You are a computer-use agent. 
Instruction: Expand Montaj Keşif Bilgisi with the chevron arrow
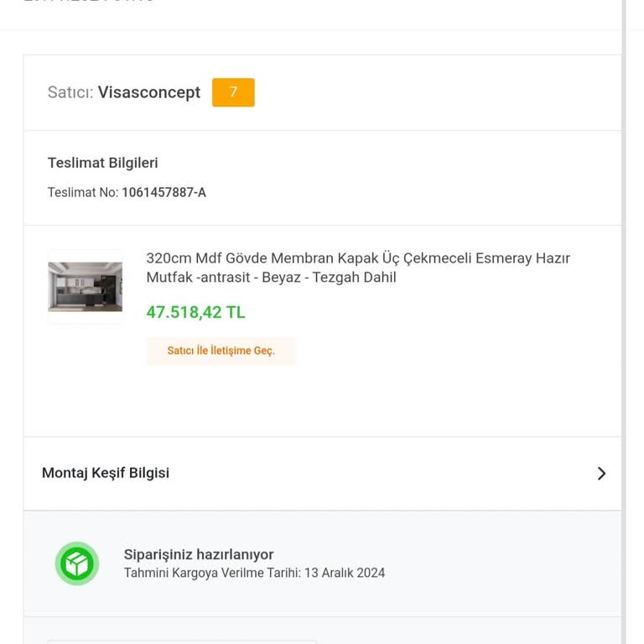[601, 474]
